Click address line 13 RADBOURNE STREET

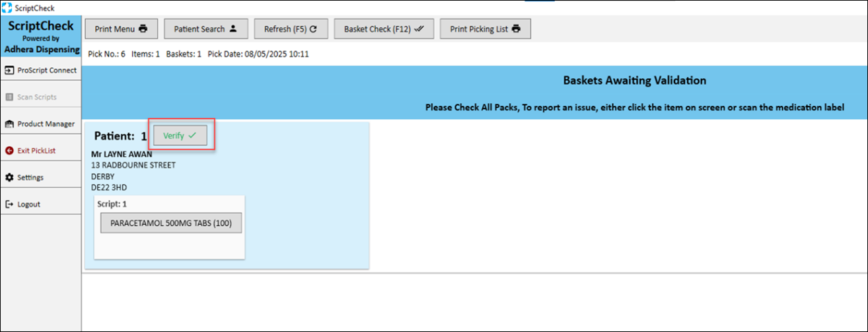coord(133,165)
